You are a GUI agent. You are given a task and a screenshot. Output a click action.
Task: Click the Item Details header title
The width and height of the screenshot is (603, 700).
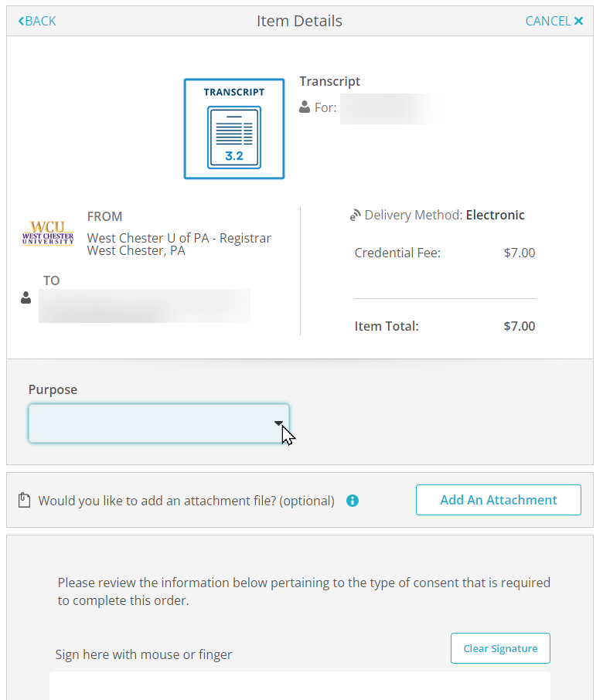click(x=299, y=21)
